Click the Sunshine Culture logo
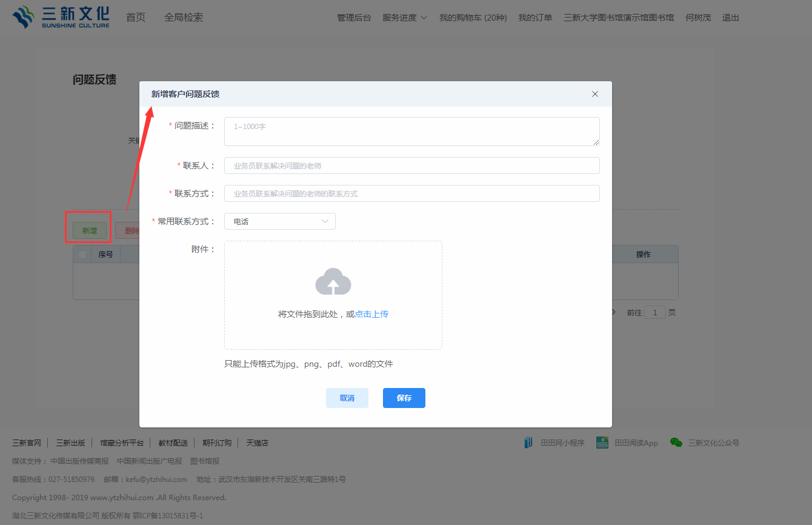Image resolution: width=812 pixels, height=525 pixels. tap(61, 17)
